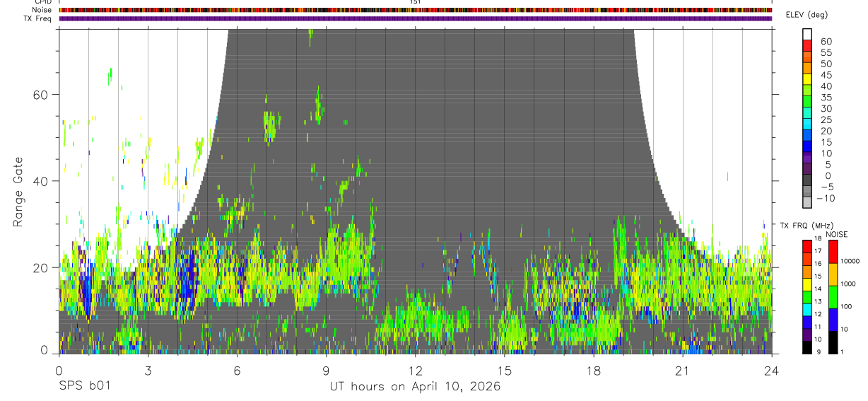Click the "Range Gate" y-axis label

click(x=19, y=192)
